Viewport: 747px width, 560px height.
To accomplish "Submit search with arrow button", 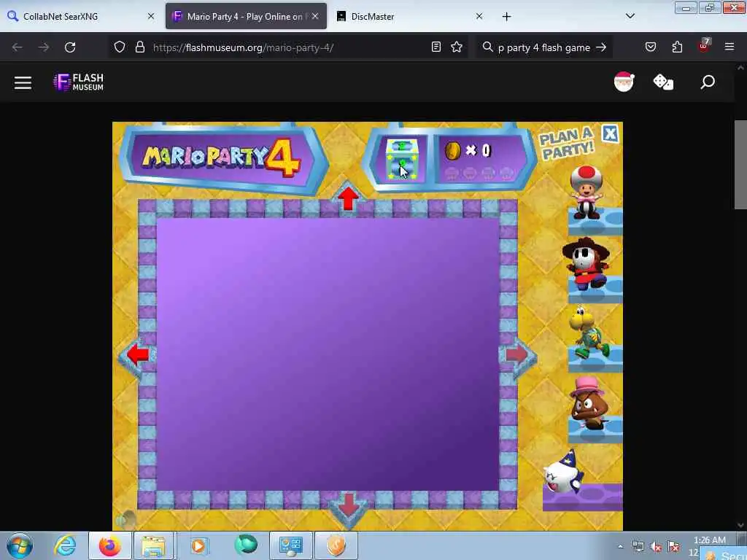I will [602, 47].
